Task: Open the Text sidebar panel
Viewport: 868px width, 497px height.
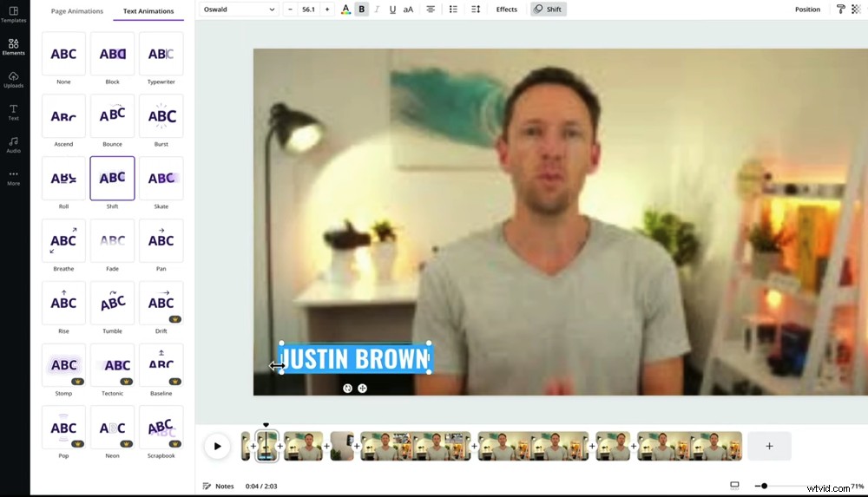Action: click(13, 113)
